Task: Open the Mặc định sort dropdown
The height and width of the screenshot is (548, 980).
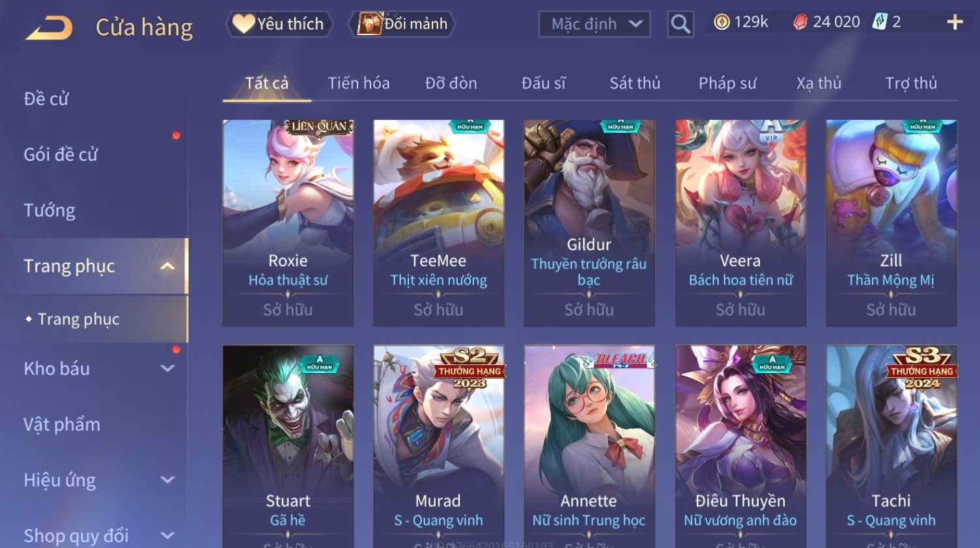Action: click(x=595, y=25)
